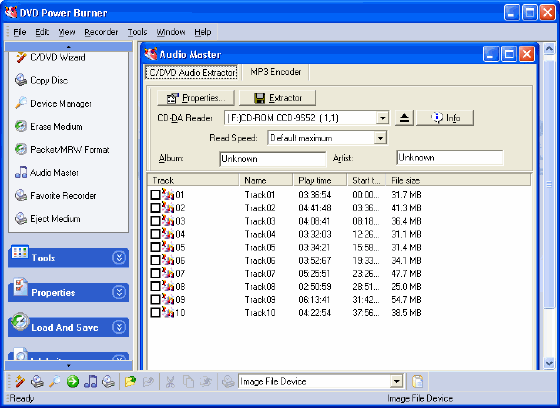Open the Edit menu
560x408 pixels.
tap(42, 32)
